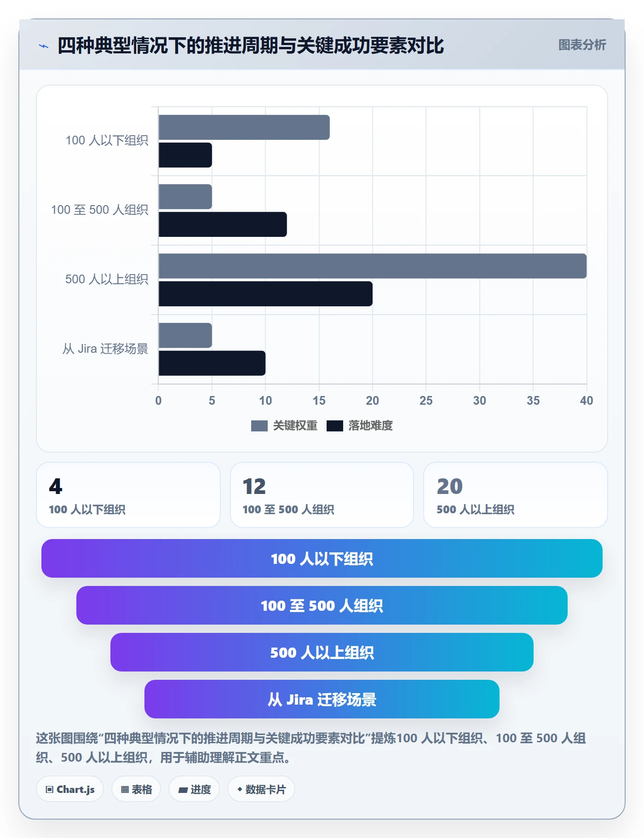Click the 关键权重 legend label

coord(295,426)
